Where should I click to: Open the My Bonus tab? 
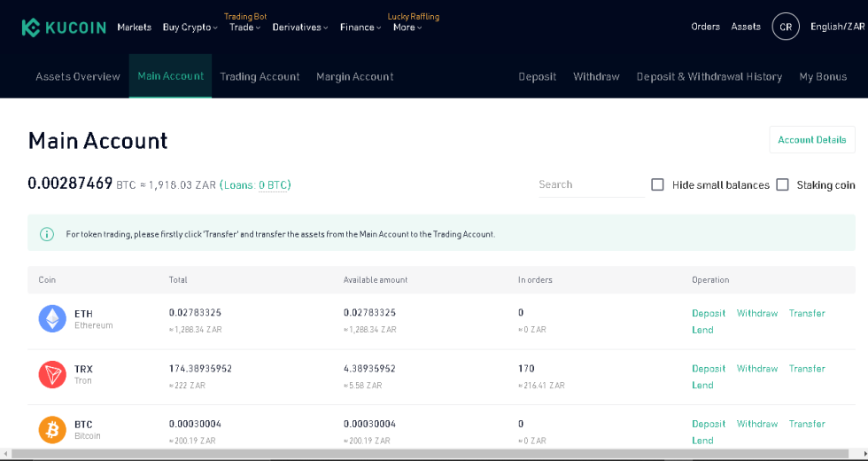(823, 76)
